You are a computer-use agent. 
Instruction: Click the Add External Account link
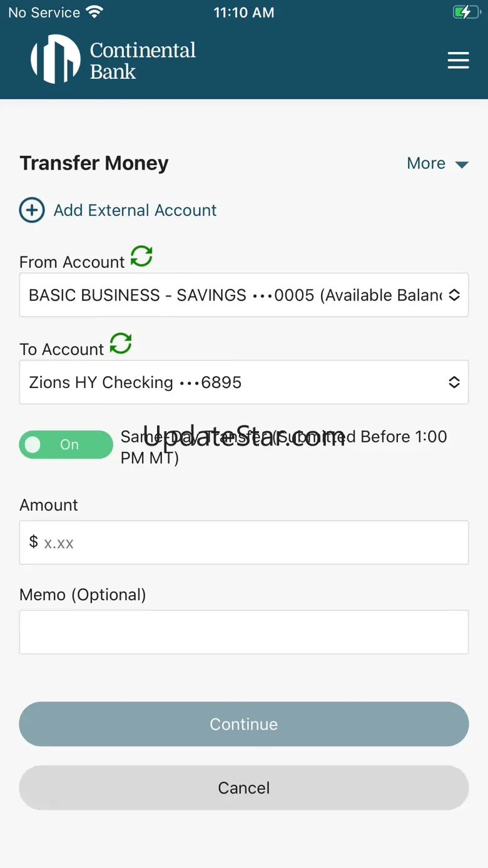tap(135, 210)
